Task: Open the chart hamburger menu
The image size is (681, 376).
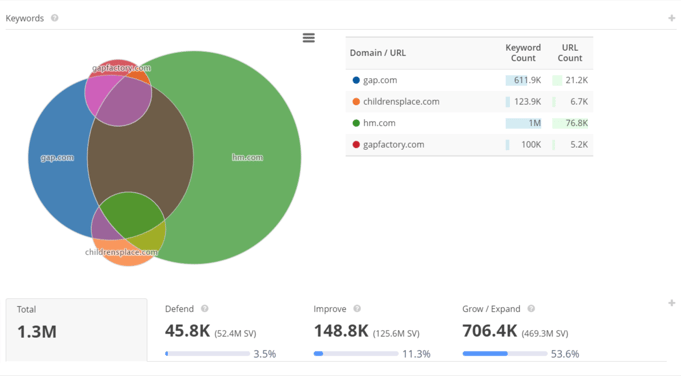Action: click(308, 38)
